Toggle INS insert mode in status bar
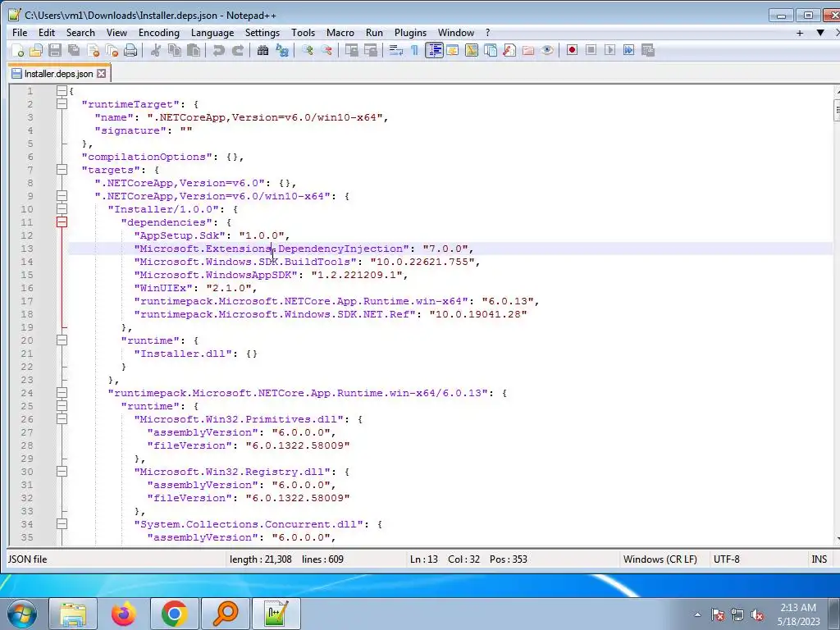The width and height of the screenshot is (840, 630). coord(819,559)
